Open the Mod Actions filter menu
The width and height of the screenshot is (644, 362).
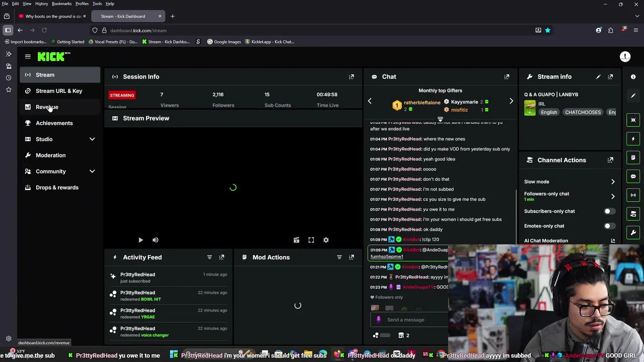[339, 257]
